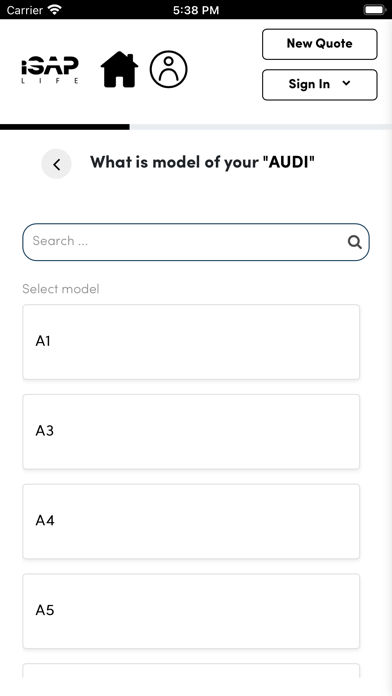Open the Sign In menu button
The width and height of the screenshot is (392, 696).
click(x=320, y=84)
